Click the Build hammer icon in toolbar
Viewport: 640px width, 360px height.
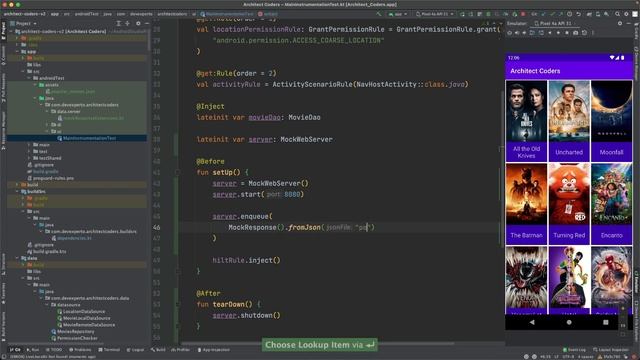379,14
